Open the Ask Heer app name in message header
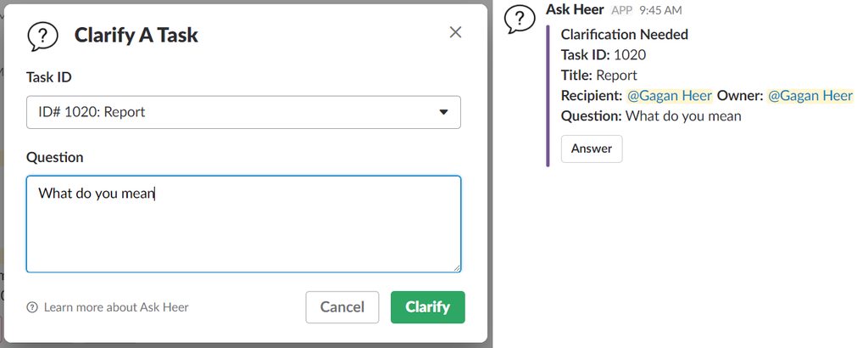The image size is (868, 348). point(575,9)
